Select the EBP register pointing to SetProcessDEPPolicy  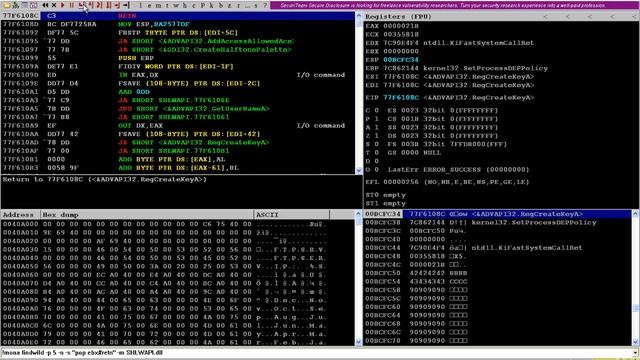click(456, 68)
